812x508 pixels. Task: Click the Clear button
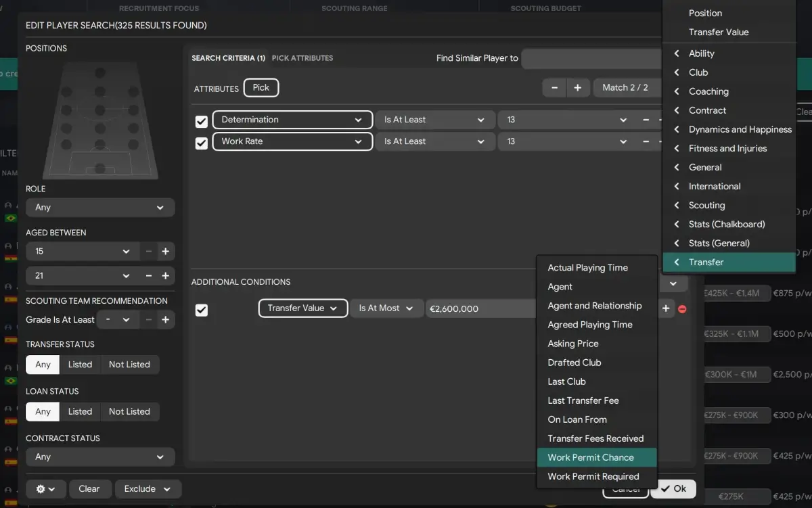(x=89, y=488)
